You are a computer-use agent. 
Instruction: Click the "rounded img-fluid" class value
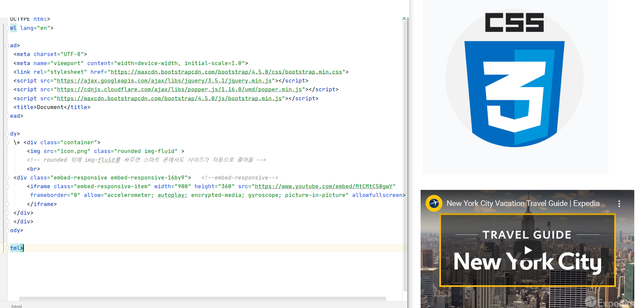[146, 151]
